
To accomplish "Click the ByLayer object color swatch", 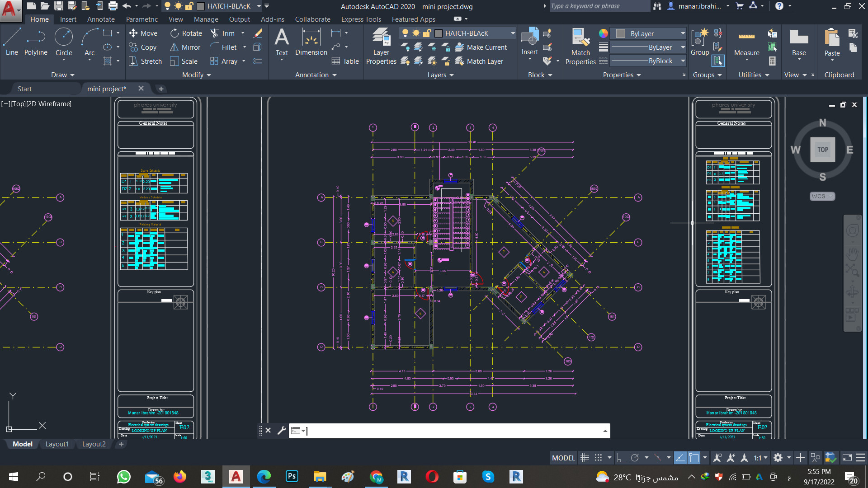I will click(x=621, y=34).
